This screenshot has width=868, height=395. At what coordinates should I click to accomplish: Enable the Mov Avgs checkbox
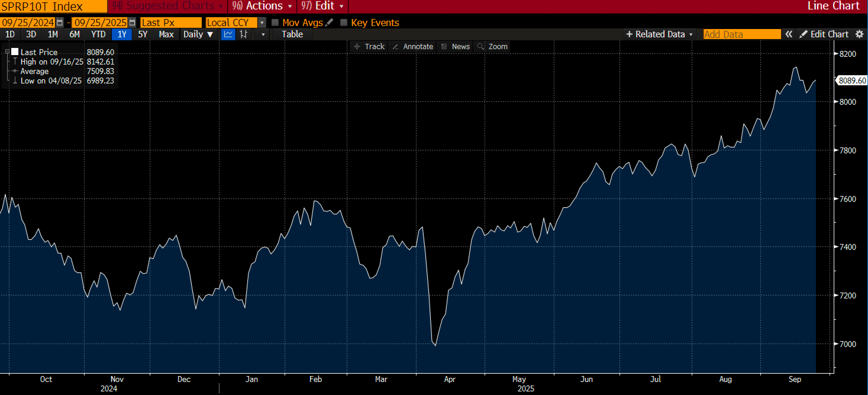pos(275,23)
